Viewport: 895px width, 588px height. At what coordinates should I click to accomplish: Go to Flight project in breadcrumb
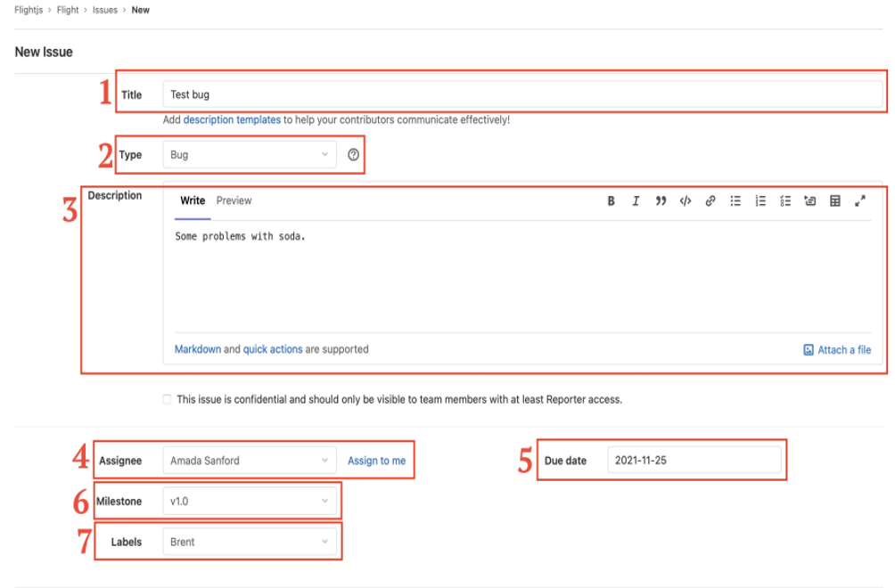[x=68, y=10]
